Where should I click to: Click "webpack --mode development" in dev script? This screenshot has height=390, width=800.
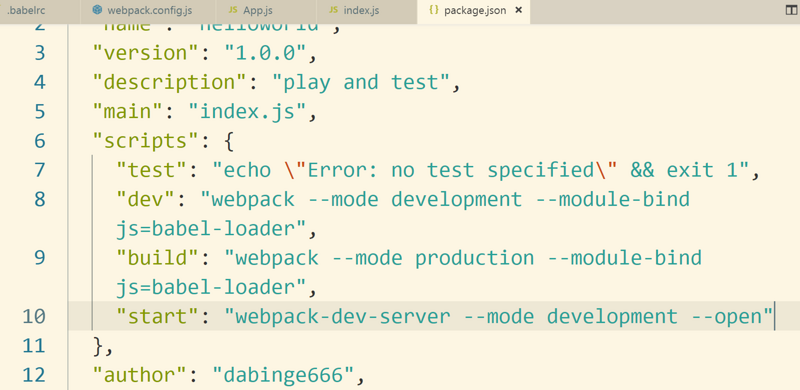point(367,199)
